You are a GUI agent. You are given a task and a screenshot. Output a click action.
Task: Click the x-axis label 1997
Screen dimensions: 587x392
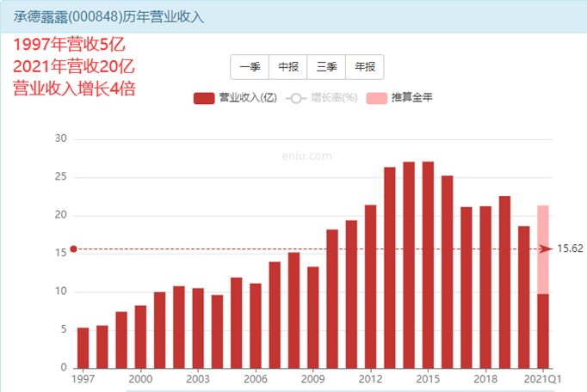83,379
